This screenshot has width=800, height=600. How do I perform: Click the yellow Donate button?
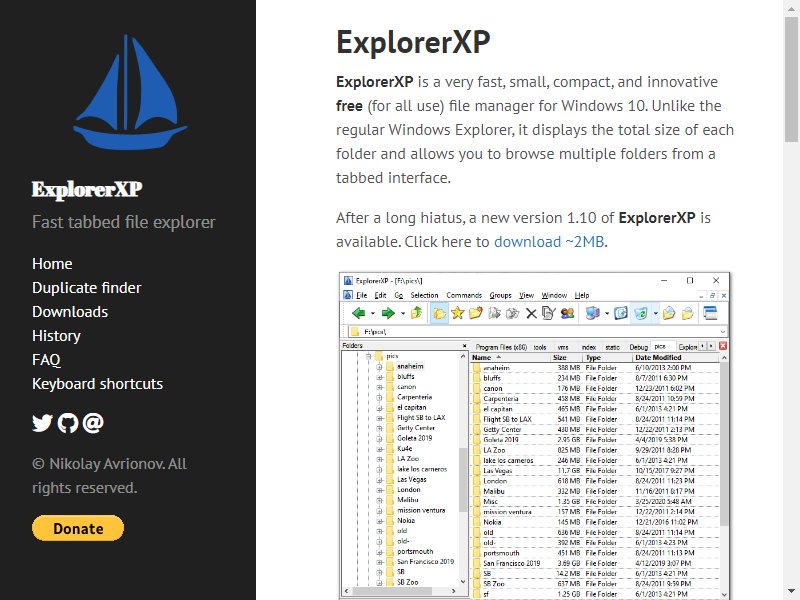pos(78,528)
